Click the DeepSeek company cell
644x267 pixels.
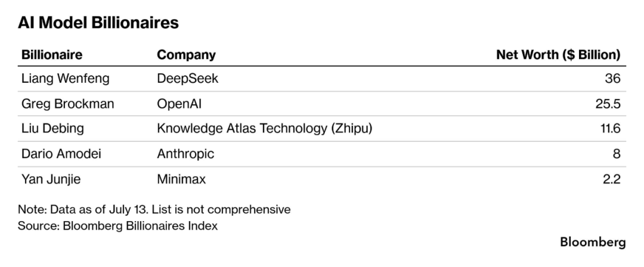click(187, 79)
